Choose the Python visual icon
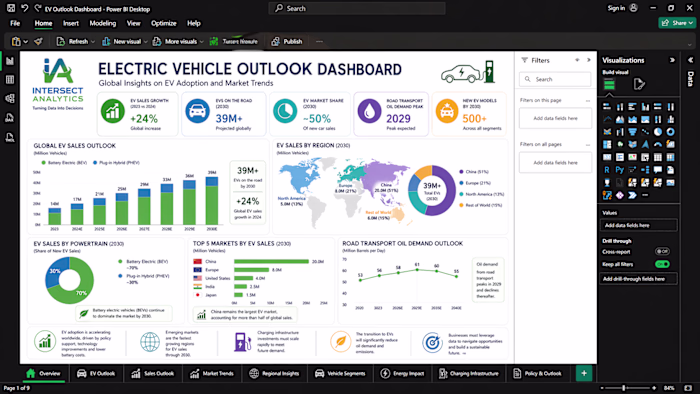 point(620,170)
